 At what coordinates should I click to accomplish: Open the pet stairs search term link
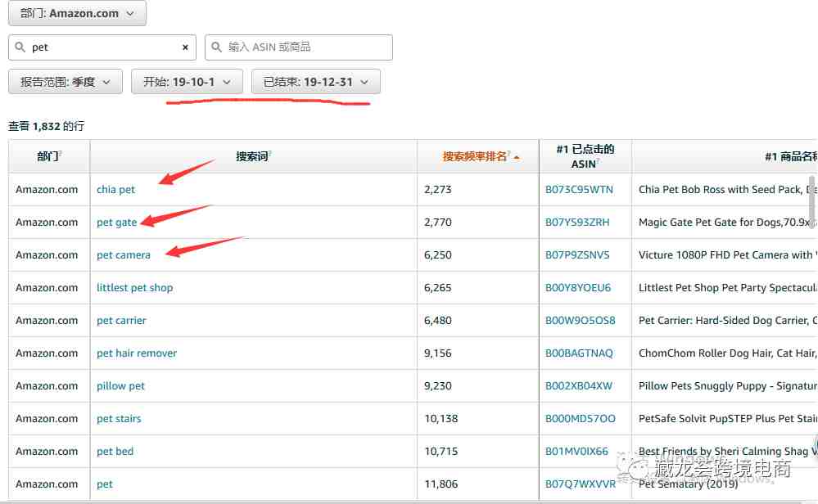[x=119, y=419]
